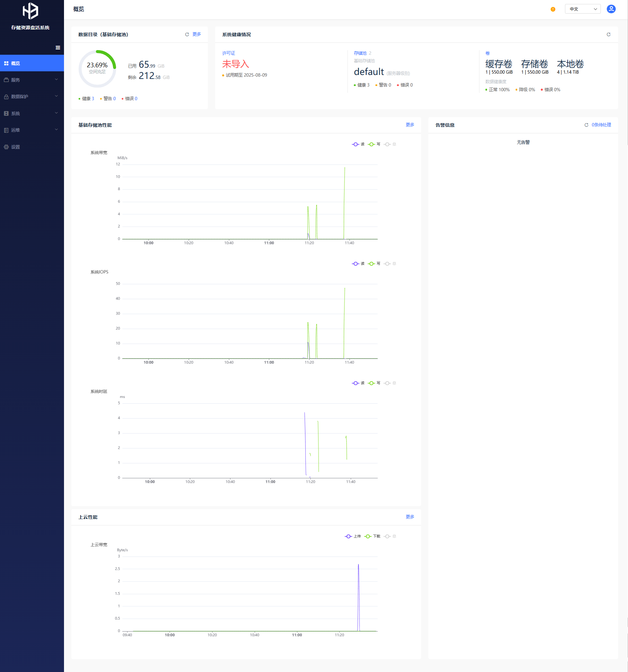
Task: Click the 卷 link in health panel
Action: click(487, 53)
